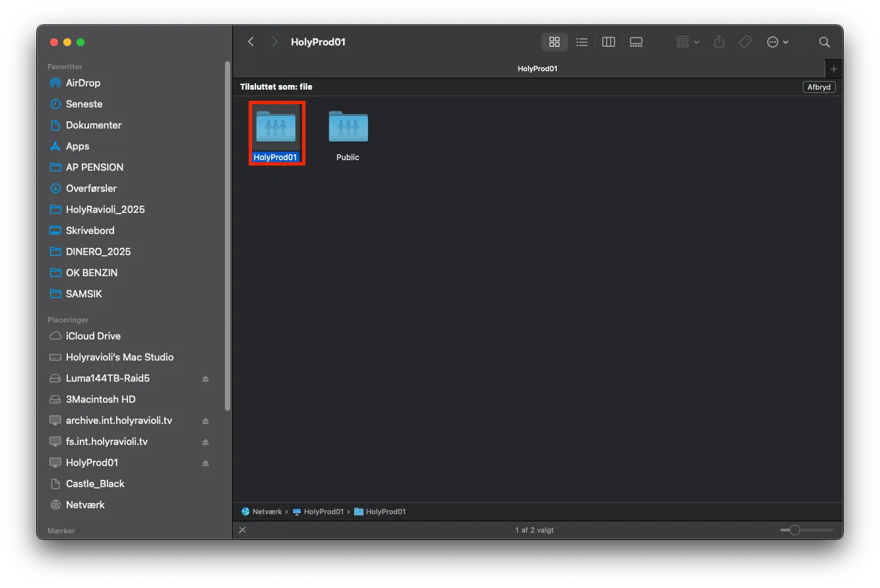Switch to gallery view
The image size is (880, 588).
[636, 42]
